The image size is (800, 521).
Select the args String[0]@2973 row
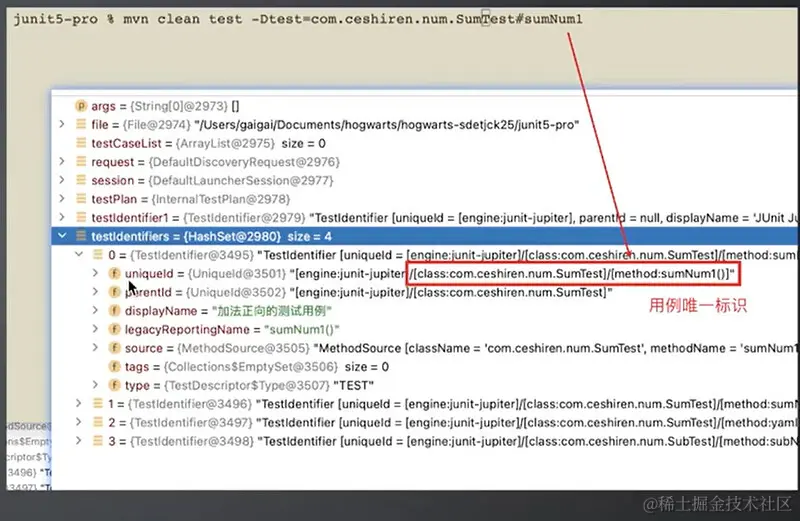[424, 106]
